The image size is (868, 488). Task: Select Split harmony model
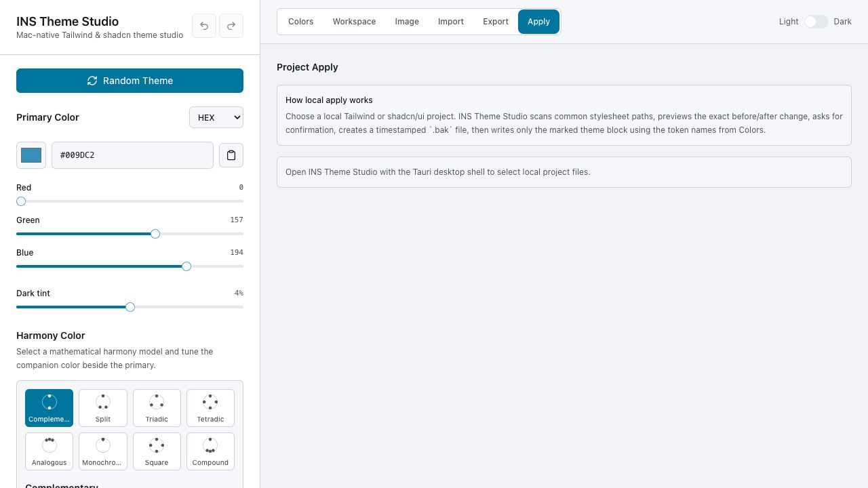[103, 408]
